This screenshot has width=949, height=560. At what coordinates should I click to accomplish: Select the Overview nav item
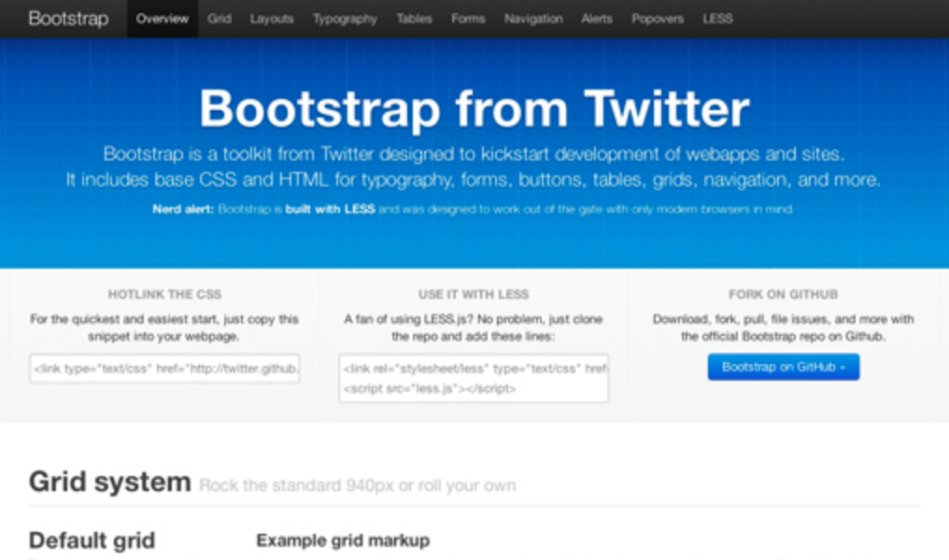pos(163,19)
